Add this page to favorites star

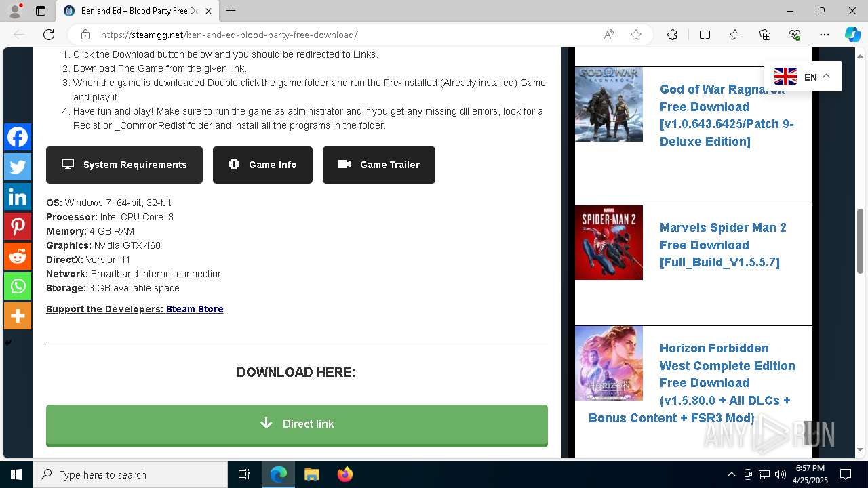[636, 35]
